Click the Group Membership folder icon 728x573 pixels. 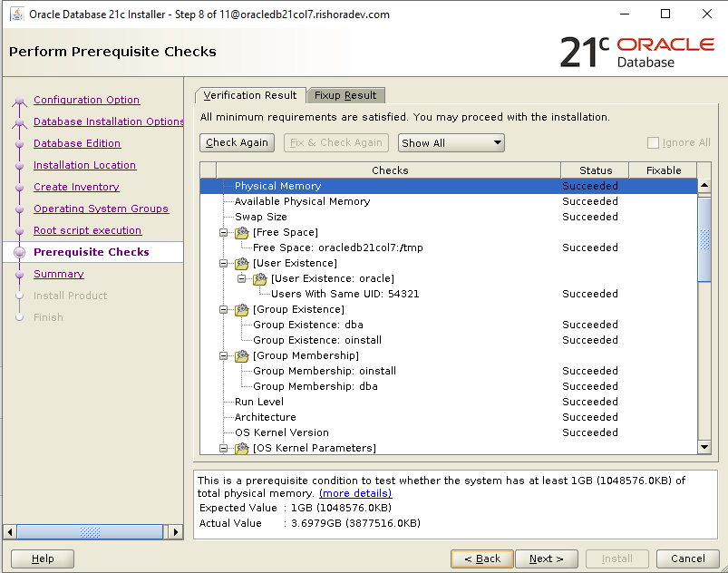[x=242, y=355]
